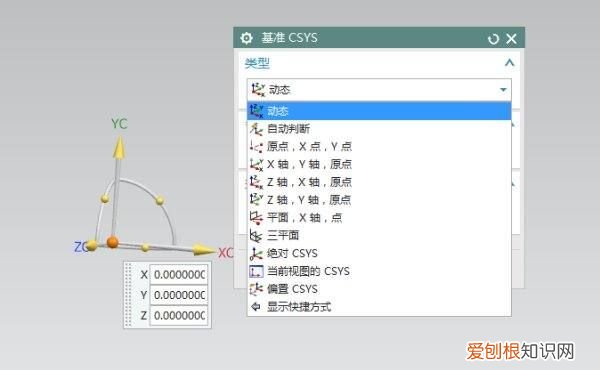Image resolution: width=600 pixels, height=370 pixels.
Task: Choose 偏置 CSYS text entry
Action: pyautogui.click(x=292, y=289)
